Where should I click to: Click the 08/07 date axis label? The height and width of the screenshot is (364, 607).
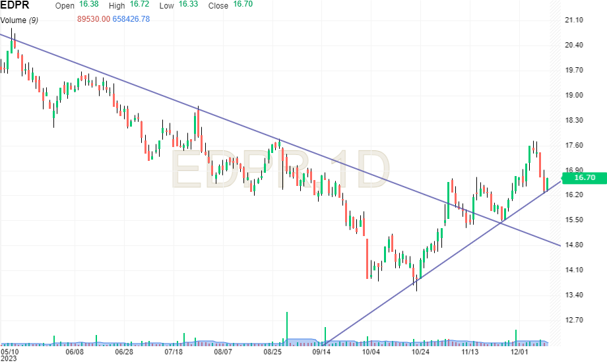[x=223, y=352]
